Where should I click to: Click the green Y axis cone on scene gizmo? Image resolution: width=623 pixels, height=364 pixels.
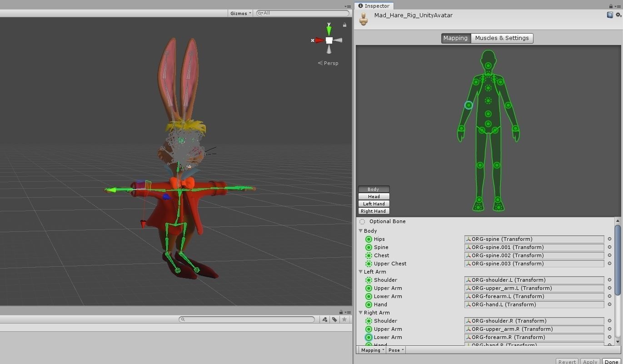(x=329, y=30)
